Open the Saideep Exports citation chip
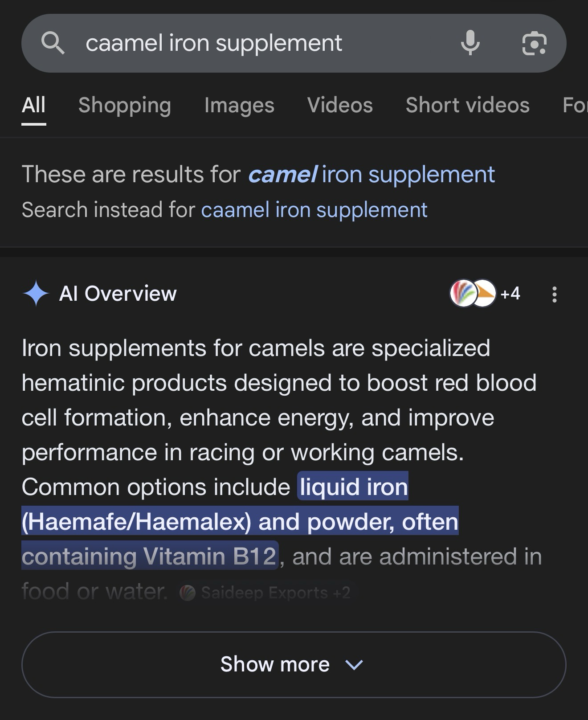This screenshot has width=588, height=720. (265, 593)
